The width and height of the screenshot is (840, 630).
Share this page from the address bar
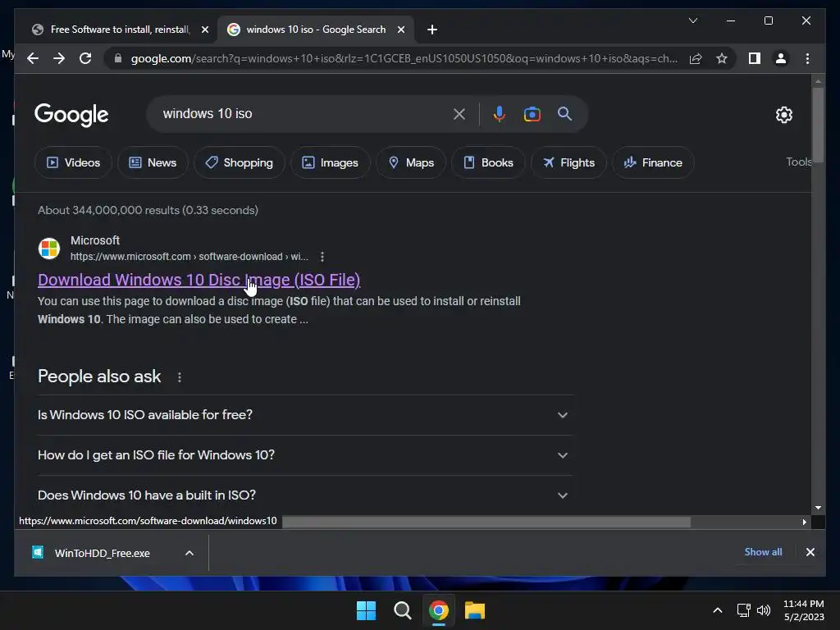click(696, 58)
